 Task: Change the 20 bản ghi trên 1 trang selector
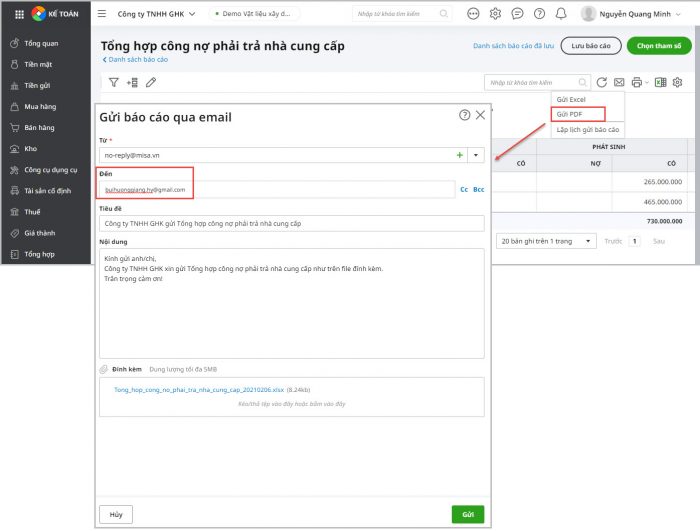546,241
